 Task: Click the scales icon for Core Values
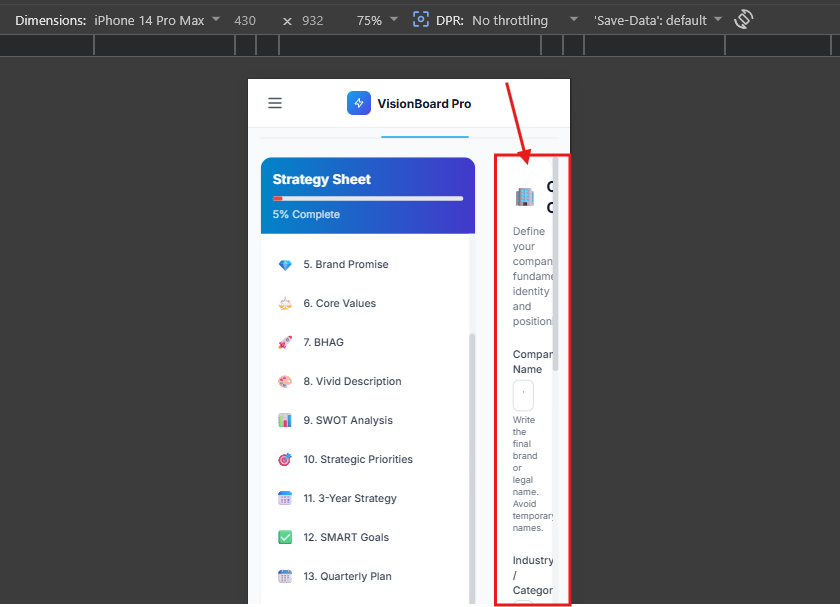point(285,304)
